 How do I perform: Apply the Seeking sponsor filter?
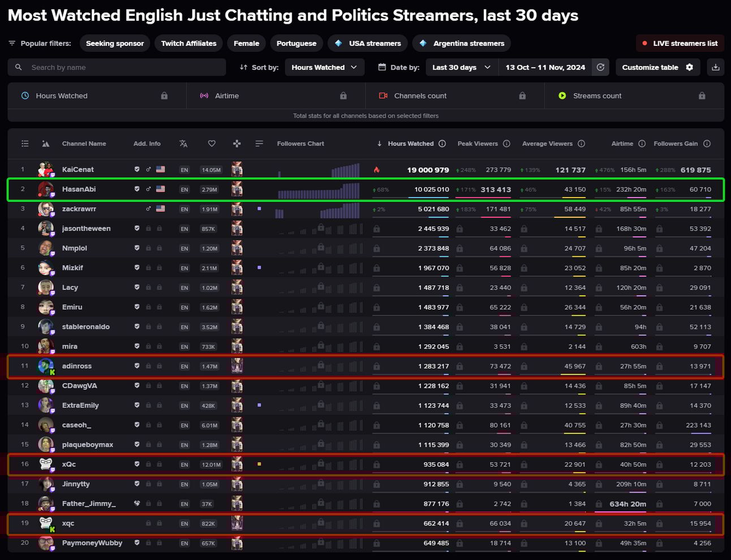115,44
